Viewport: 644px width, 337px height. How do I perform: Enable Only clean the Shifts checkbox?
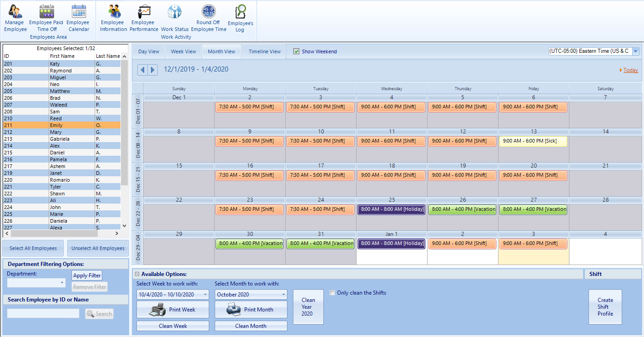[332, 293]
